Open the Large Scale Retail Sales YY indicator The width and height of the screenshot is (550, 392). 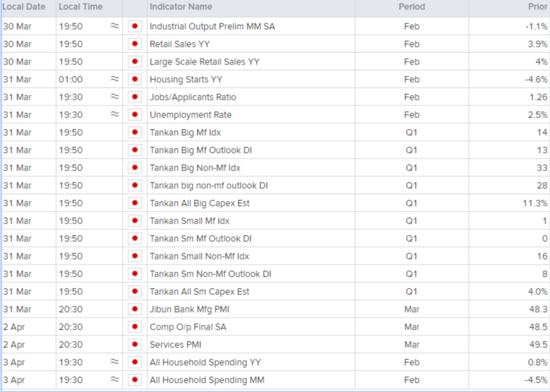click(x=205, y=62)
